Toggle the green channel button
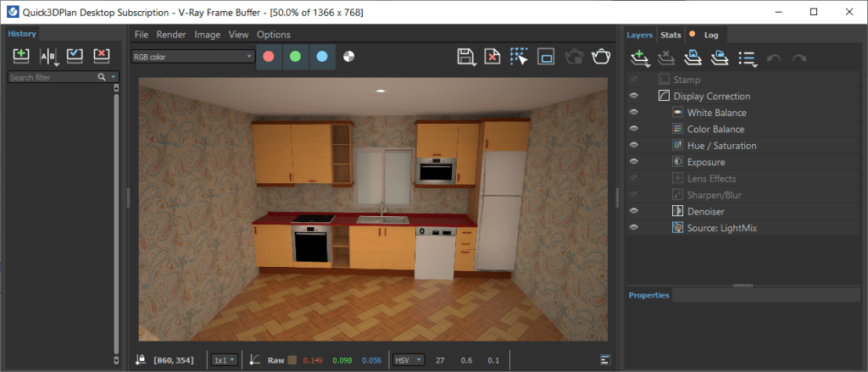Image resolution: width=868 pixels, height=372 pixels. (x=296, y=57)
